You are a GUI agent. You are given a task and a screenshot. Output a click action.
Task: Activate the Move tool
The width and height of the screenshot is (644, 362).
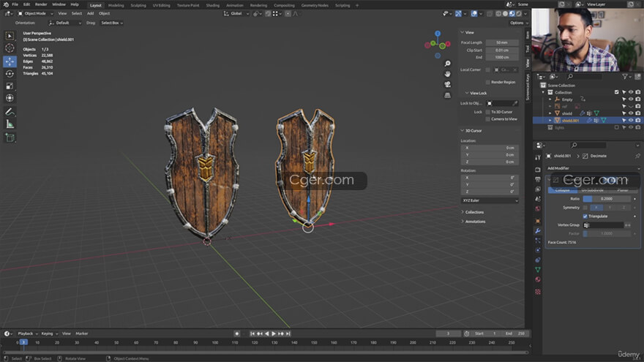tap(10, 61)
